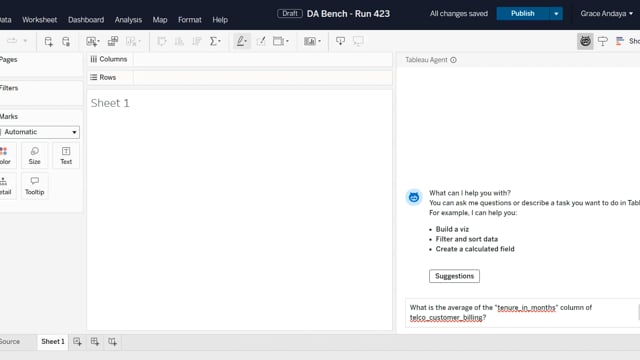640x360 pixels.
Task: Click the Tooltip marks card
Action: pyautogui.click(x=35, y=186)
